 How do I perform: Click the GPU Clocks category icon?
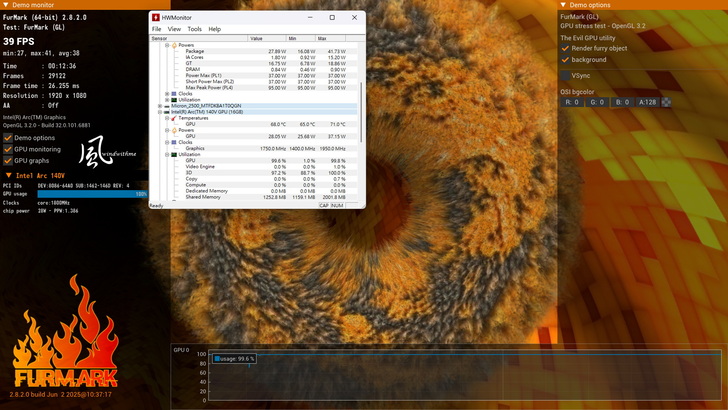[x=169, y=142]
